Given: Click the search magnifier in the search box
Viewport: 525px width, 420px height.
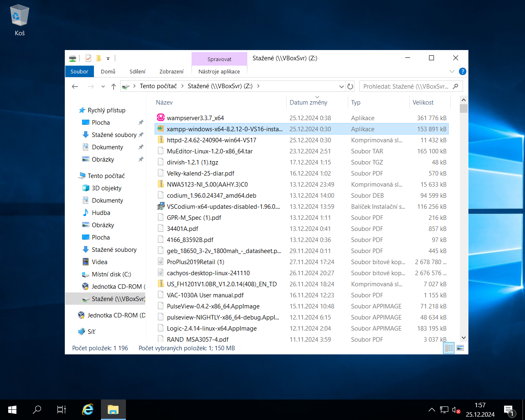Looking at the screenshot, I should click(x=456, y=86).
